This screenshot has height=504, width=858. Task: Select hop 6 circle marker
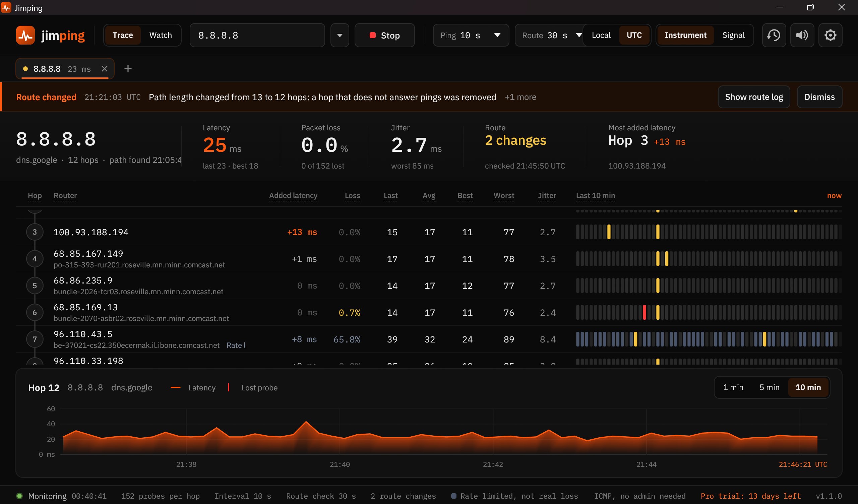click(x=35, y=312)
